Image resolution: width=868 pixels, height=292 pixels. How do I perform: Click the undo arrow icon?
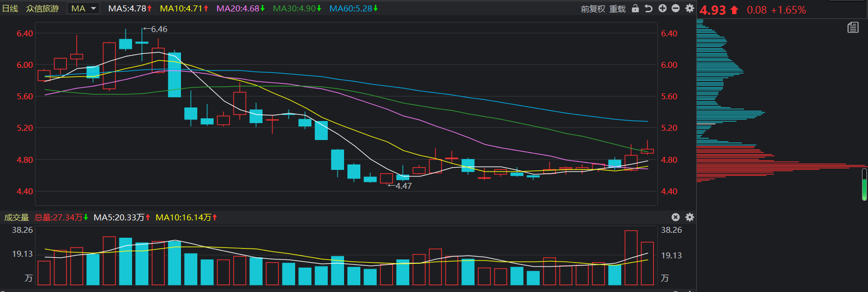[648, 9]
